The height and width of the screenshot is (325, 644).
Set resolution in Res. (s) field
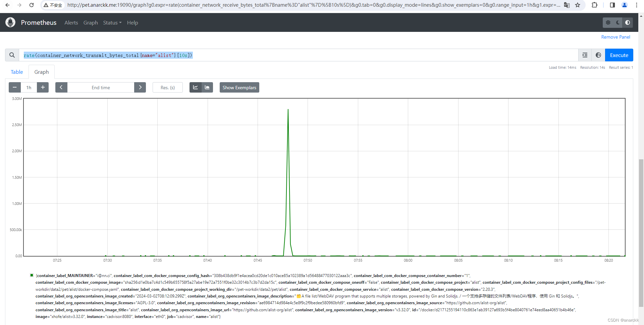168,87
